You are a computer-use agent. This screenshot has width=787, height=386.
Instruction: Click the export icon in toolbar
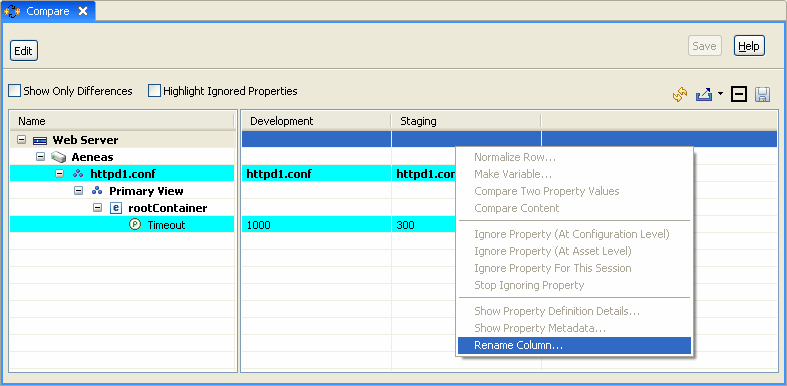(x=704, y=94)
